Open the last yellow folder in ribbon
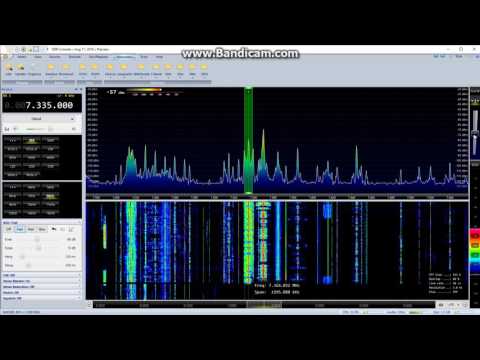This screenshot has height=360, width=480. (204, 69)
